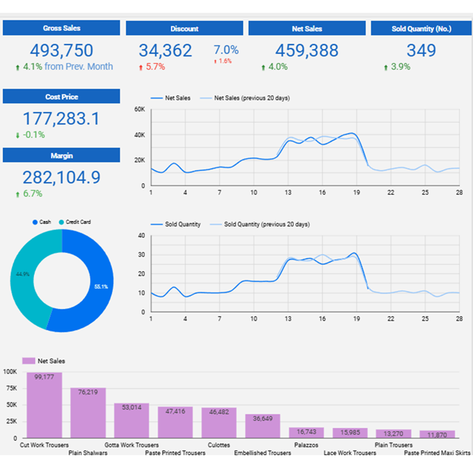Toggle the Credit Card legend entry
473x476 pixels.
click(74, 222)
